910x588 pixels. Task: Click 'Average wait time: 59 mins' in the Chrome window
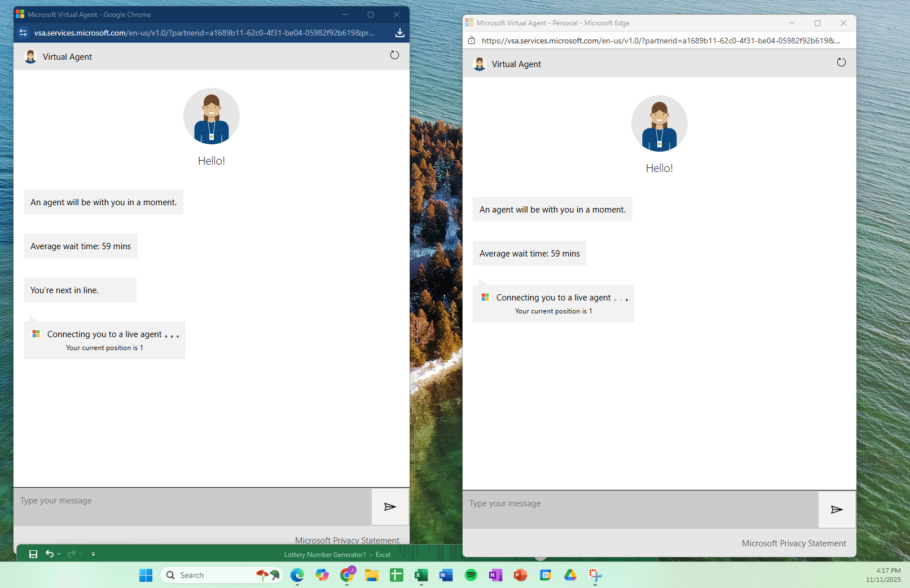point(81,246)
